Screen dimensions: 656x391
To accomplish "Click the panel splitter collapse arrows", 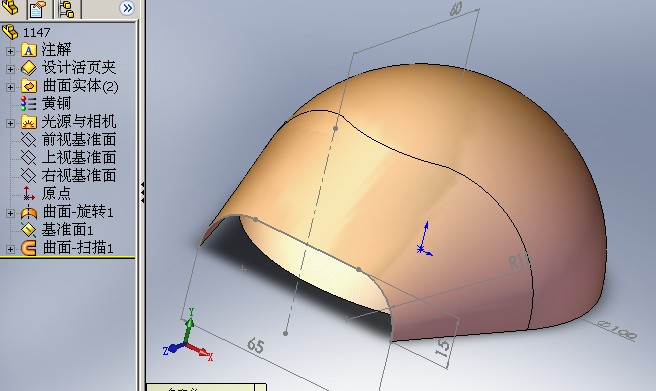I will [143, 192].
